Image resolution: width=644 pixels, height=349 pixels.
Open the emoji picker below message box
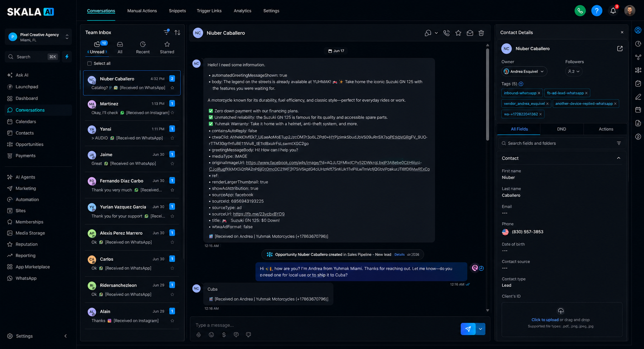click(x=211, y=335)
